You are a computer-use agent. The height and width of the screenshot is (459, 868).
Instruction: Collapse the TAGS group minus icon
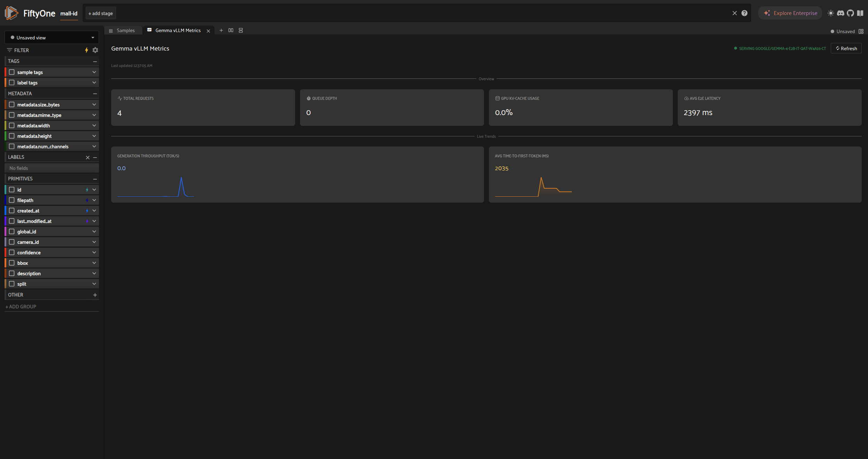pos(95,61)
